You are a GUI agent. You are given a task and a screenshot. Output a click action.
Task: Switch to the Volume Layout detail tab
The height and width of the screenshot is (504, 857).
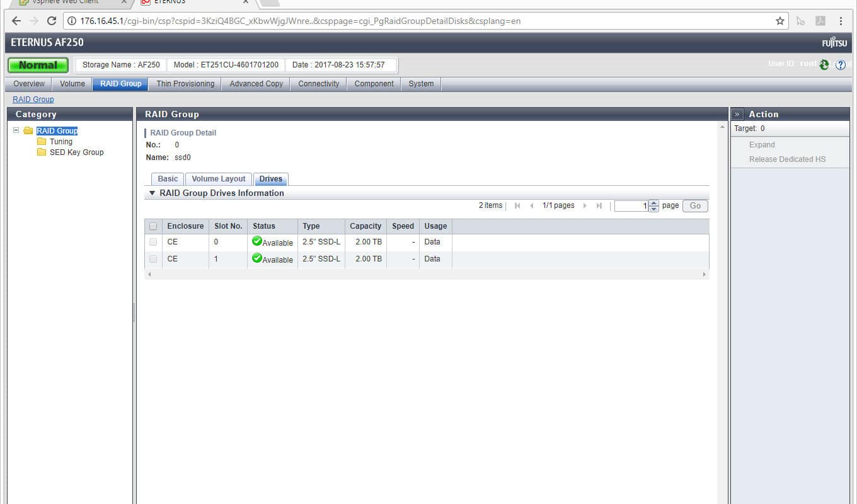click(x=219, y=179)
